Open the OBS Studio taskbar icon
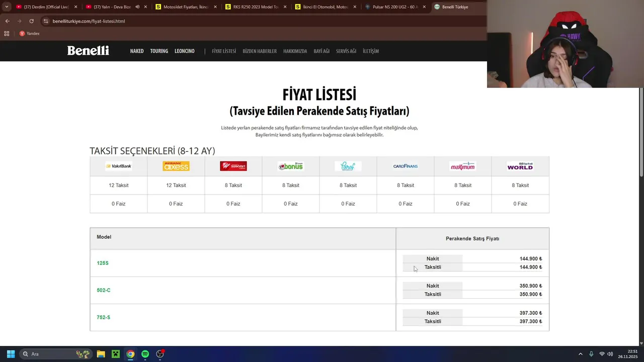The height and width of the screenshot is (362, 644). tap(160, 354)
